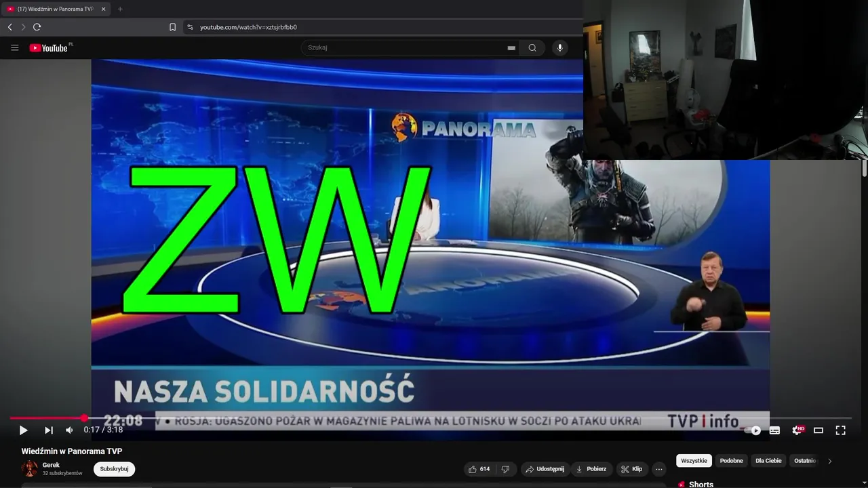Reload the page with the refresh icon
Viewport: 868px width, 488px height.
coord(37,27)
